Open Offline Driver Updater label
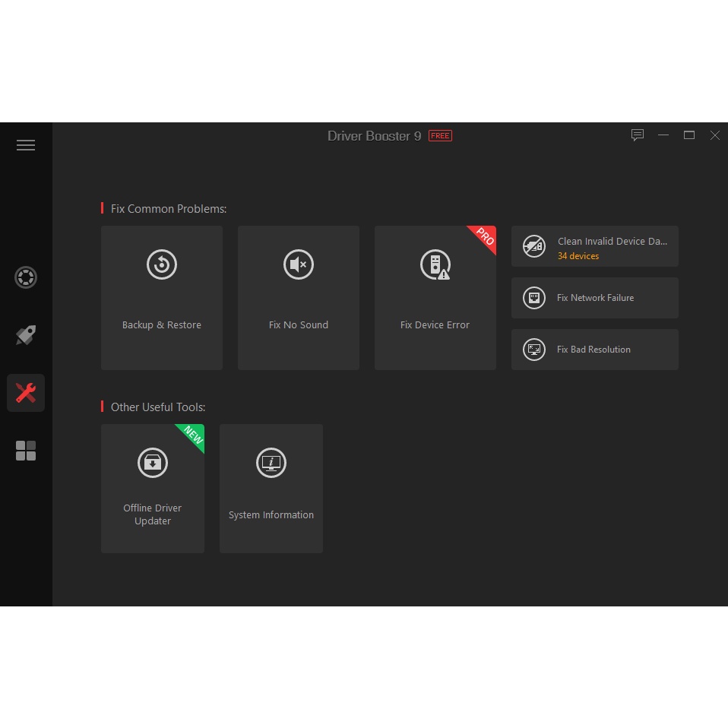This screenshot has height=728, width=728. tap(152, 514)
